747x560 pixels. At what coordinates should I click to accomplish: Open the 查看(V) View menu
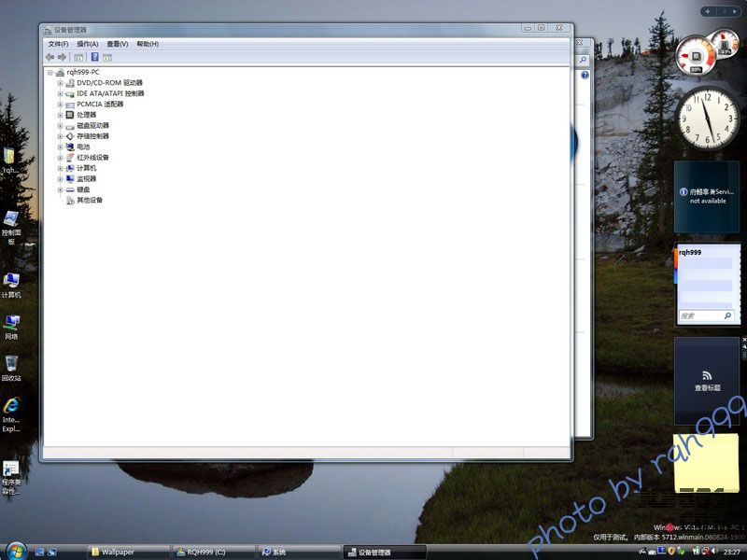pos(117,44)
